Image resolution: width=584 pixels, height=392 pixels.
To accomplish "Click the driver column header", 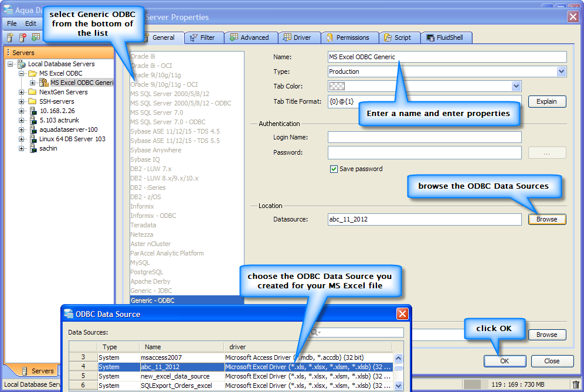I will (308, 347).
